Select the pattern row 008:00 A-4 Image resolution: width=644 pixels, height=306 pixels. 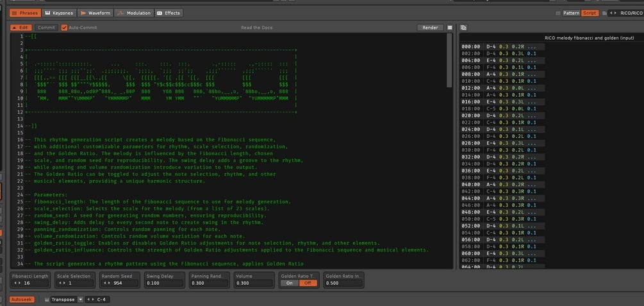(x=503, y=74)
